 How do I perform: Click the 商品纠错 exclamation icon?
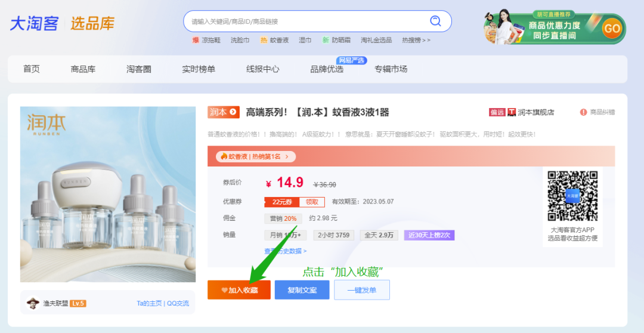(583, 112)
